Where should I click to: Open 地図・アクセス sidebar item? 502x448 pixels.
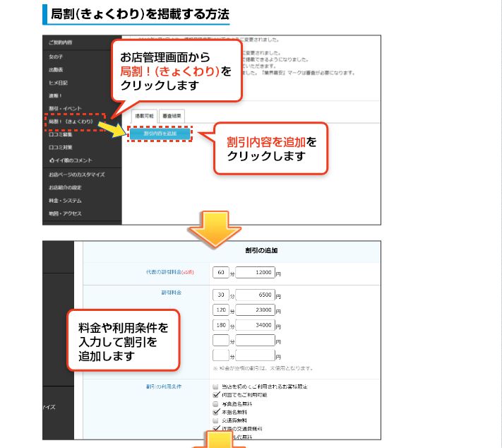click(65, 213)
